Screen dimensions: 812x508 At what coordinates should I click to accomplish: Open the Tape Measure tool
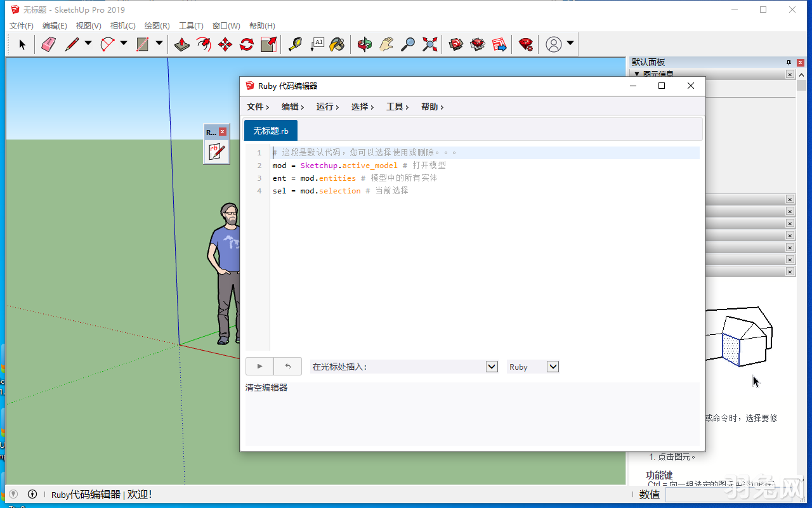(296, 44)
